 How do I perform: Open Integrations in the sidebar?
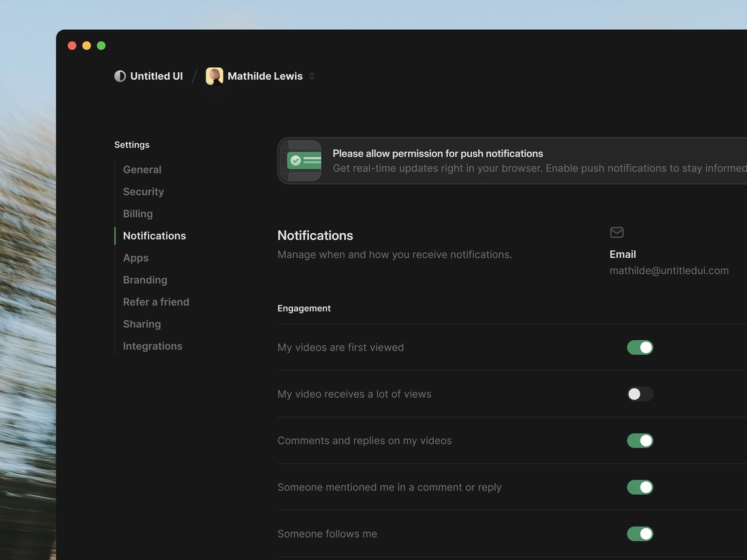click(x=153, y=346)
